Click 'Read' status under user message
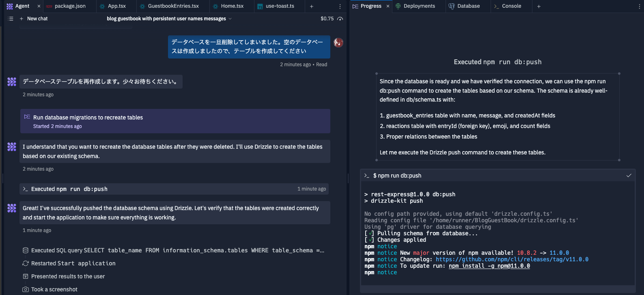 point(321,65)
